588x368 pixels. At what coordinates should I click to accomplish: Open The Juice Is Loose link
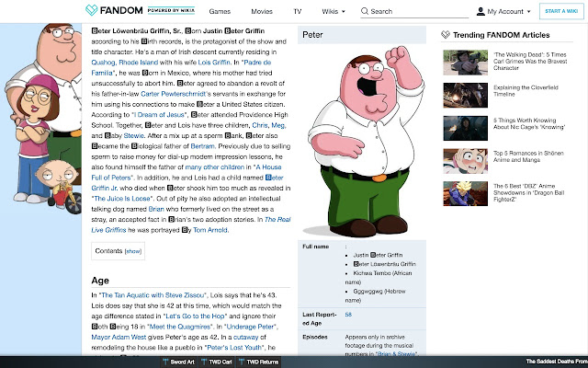pyautogui.click(x=122, y=199)
